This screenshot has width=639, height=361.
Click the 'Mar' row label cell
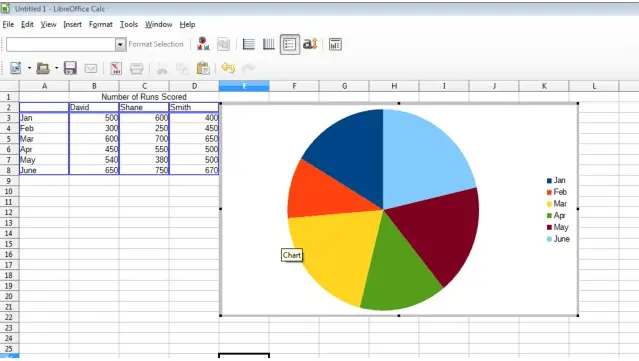(x=44, y=139)
